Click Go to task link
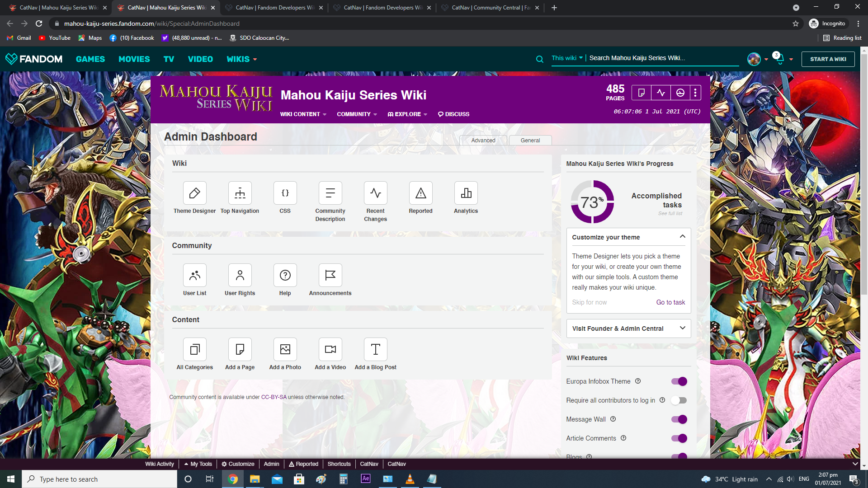Viewport: 868px width, 488px height. click(670, 302)
